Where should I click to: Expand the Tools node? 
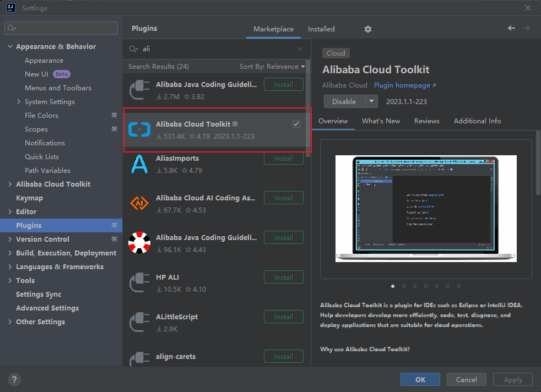click(10, 280)
